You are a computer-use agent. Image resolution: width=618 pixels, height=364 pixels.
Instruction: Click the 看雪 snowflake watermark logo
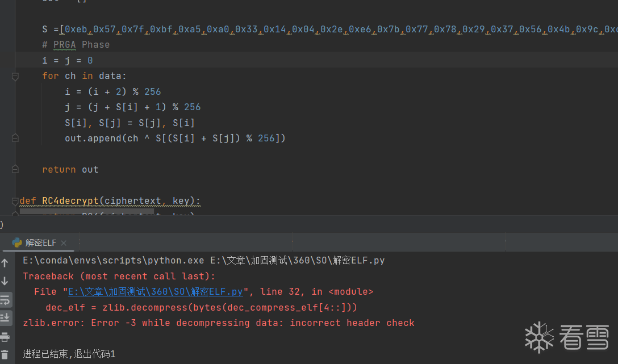(x=539, y=337)
